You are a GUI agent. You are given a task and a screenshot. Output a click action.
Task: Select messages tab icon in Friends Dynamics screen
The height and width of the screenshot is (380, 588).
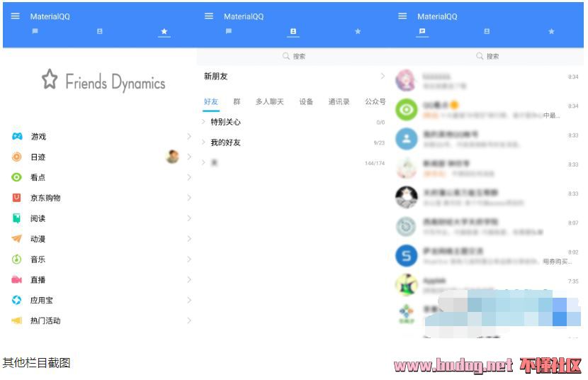(x=35, y=31)
